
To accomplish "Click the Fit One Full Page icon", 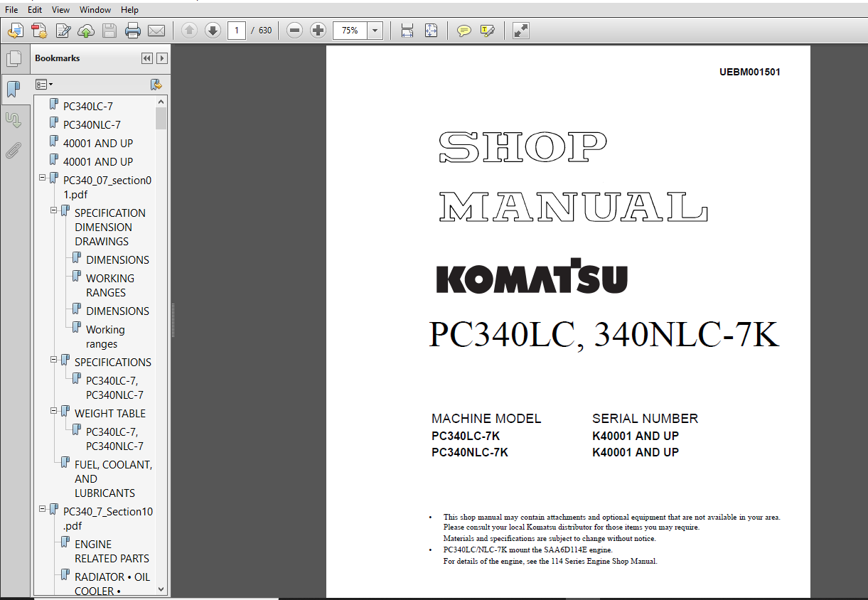I will click(431, 31).
